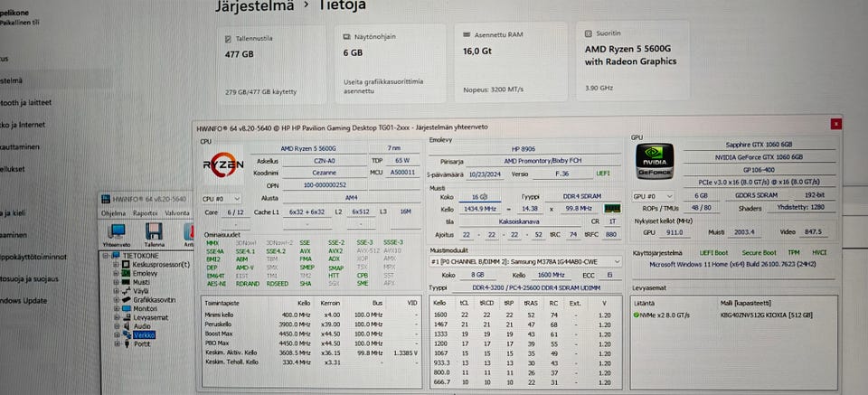Open the Asennettu RAM 16,0 Gt card

[511, 61]
